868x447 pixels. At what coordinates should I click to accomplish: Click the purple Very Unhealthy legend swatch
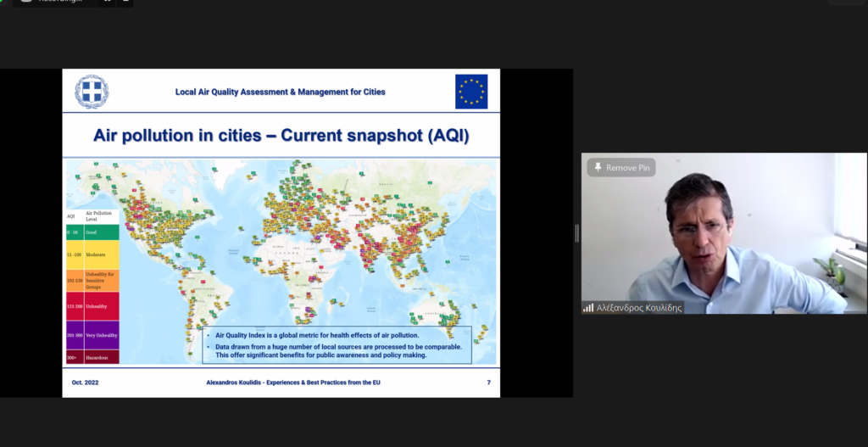[92, 335]
